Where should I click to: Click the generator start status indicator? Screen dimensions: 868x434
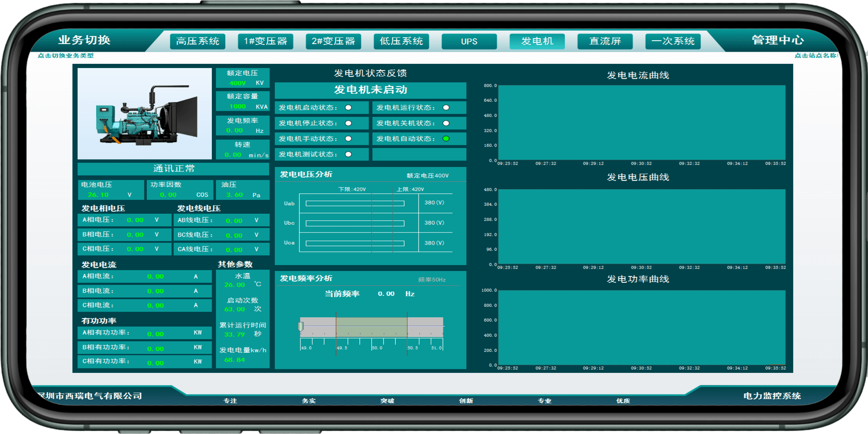pyautogui.click(x=348, y=107)
